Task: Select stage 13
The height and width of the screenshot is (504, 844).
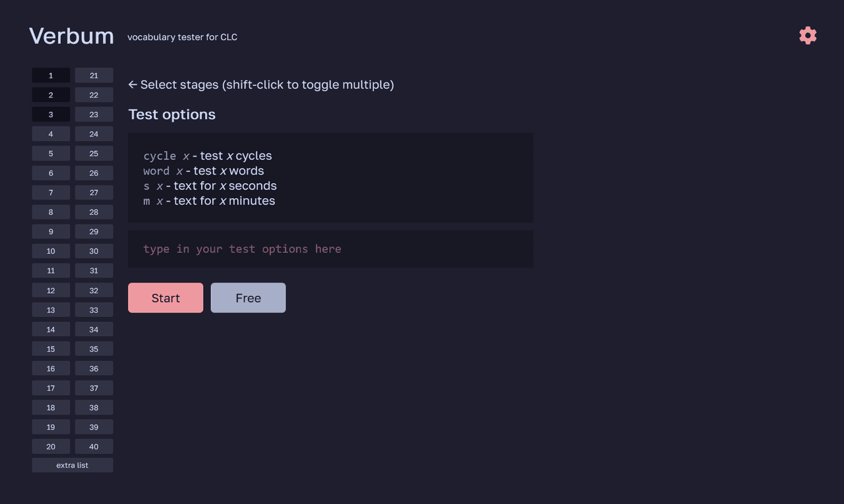Action: pyautogui.click(x=51, y=310)
